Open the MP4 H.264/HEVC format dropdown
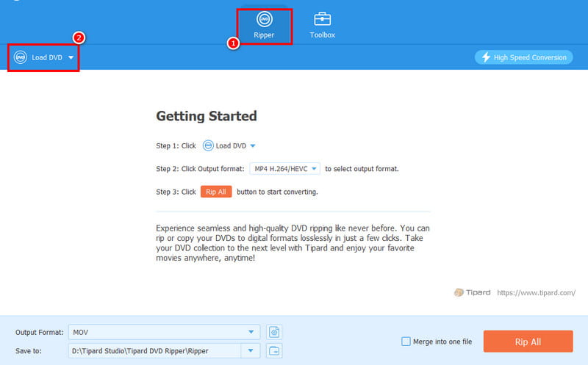The image size is (588, 365). 284,169
